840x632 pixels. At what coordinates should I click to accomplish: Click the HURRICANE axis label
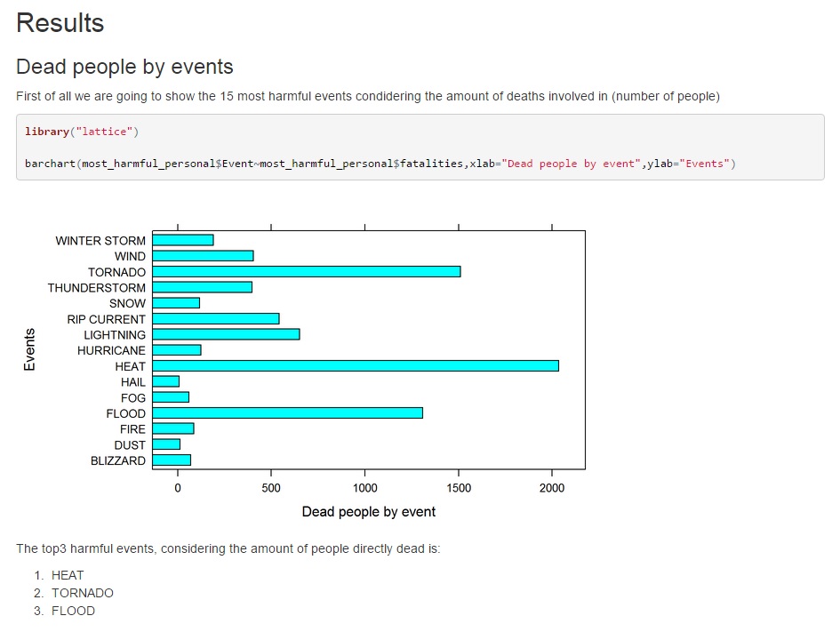point(111,351)
